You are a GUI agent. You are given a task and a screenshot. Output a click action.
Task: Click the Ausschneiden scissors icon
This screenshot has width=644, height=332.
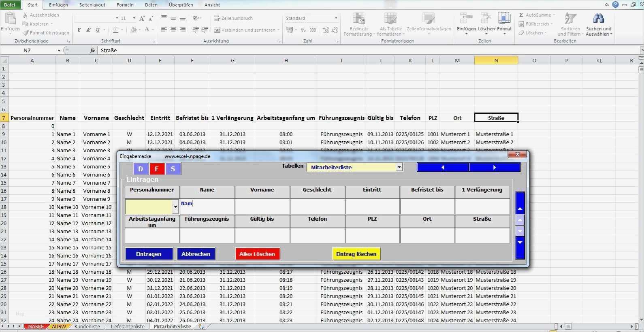pos(26,15)
